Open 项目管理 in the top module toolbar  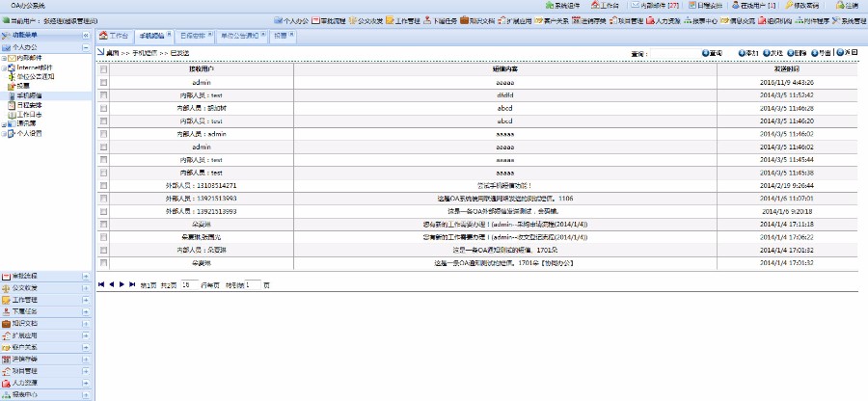[627, 20]
